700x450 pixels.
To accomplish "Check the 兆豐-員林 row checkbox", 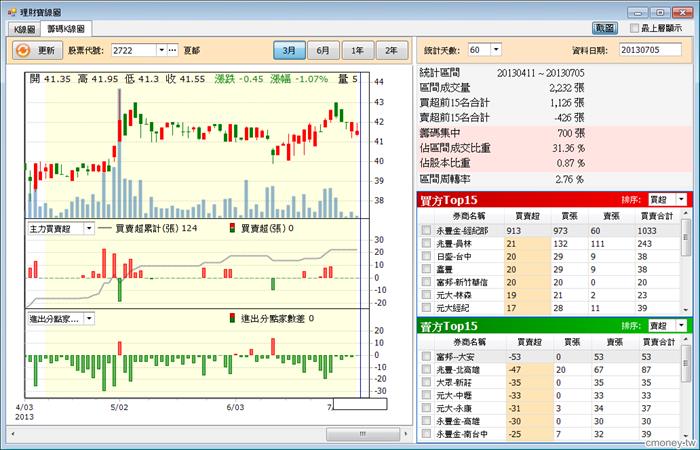I will click(x=426, y=243).
